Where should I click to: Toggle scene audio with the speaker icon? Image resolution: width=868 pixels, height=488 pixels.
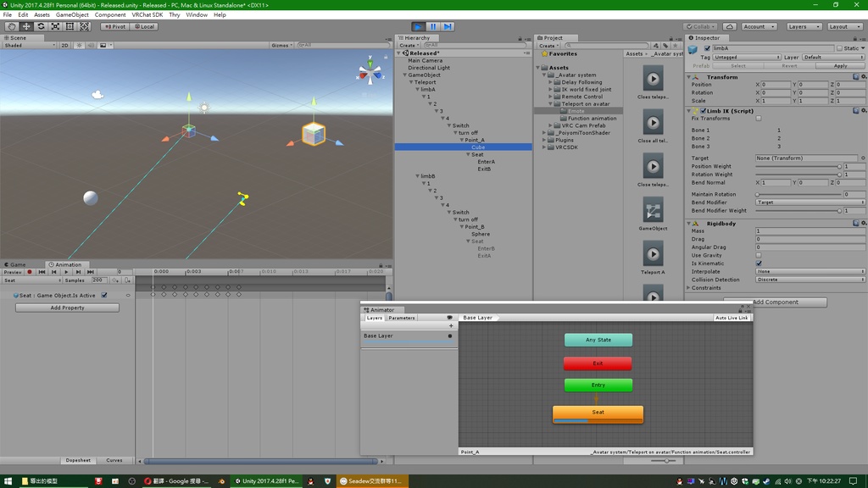91,46
